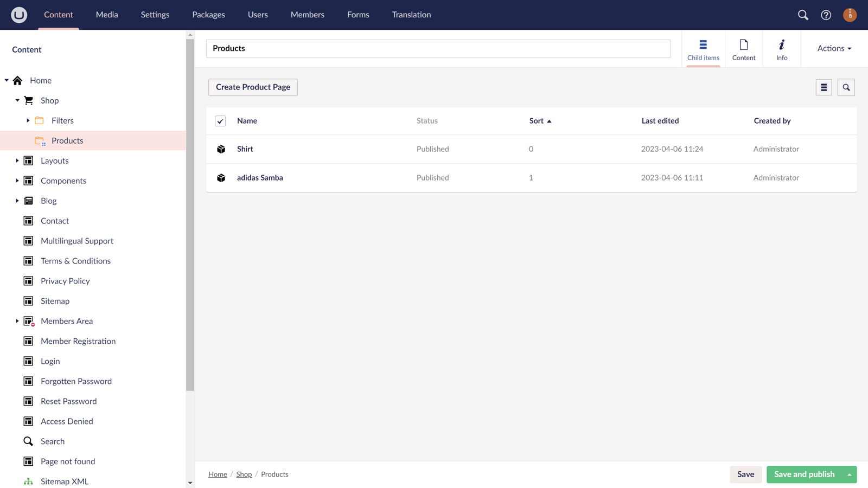Toggle the select all checkbox in table header
868x488 pixels.
point(220,121)
